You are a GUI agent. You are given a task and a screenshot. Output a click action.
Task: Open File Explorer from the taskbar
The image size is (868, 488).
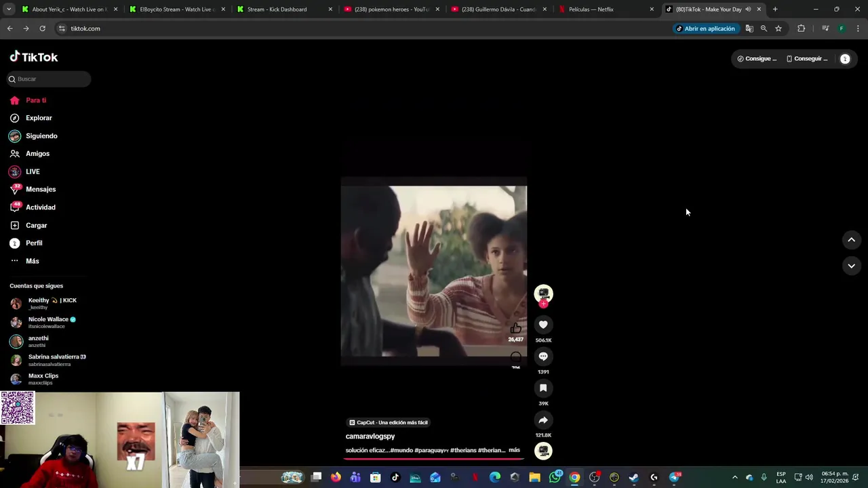coord(534,478)
